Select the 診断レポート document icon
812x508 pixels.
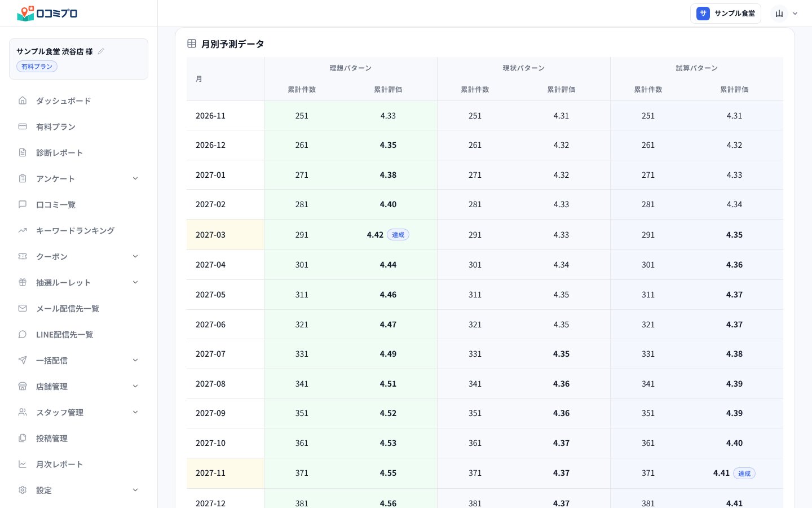[x=23, y=152]
